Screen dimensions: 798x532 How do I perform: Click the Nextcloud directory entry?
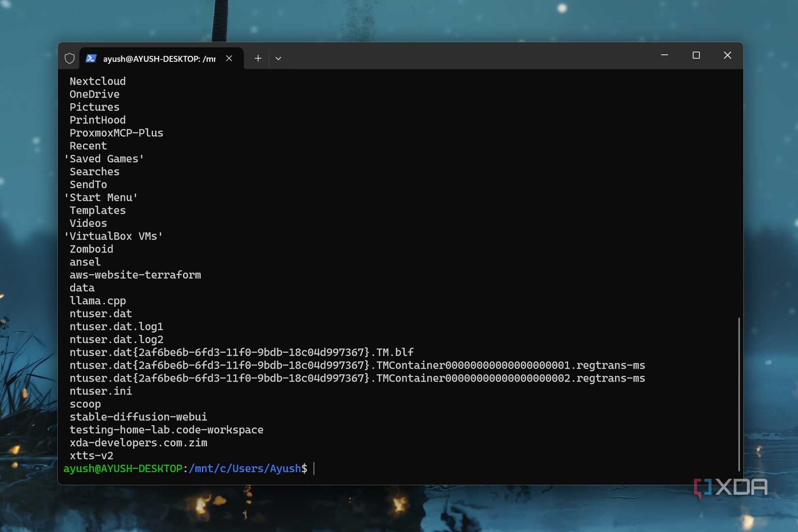pyautogui.click(x=98, y=81)
